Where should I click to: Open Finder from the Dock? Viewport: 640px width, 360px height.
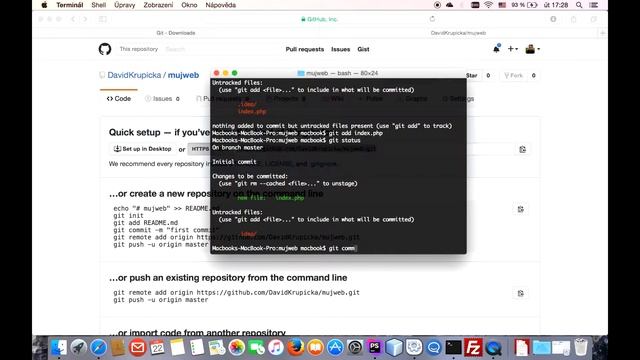pyautogui.click(x=58, y=348)
